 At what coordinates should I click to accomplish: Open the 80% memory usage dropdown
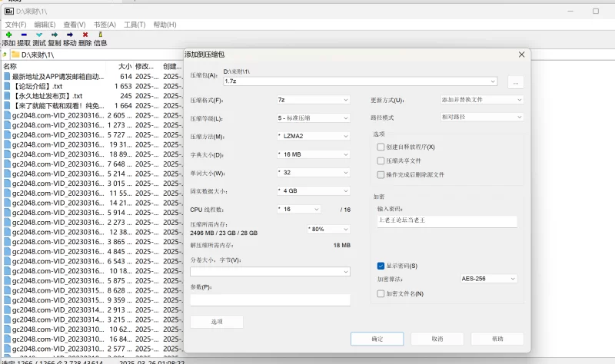(x=328, y=229)
